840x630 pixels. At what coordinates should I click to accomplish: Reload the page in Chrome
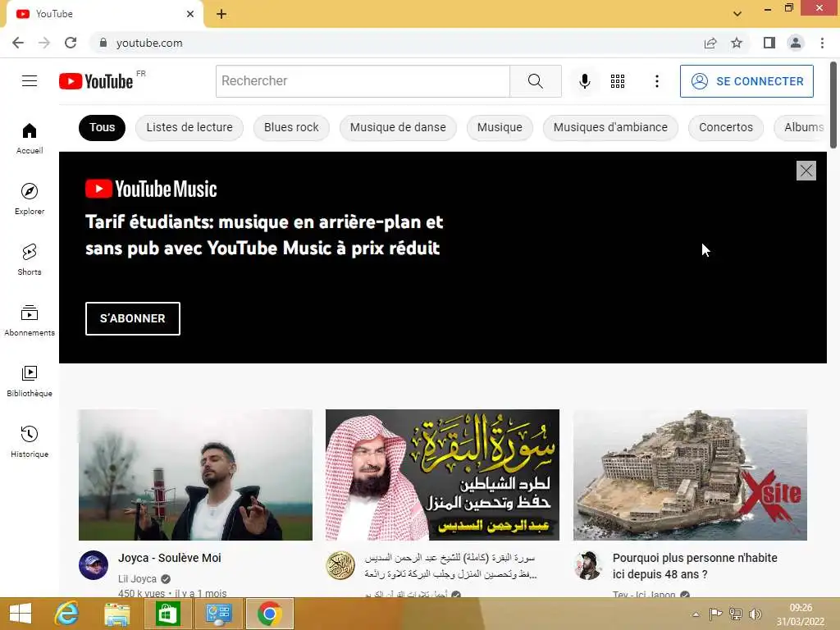(x=71, y=43)
